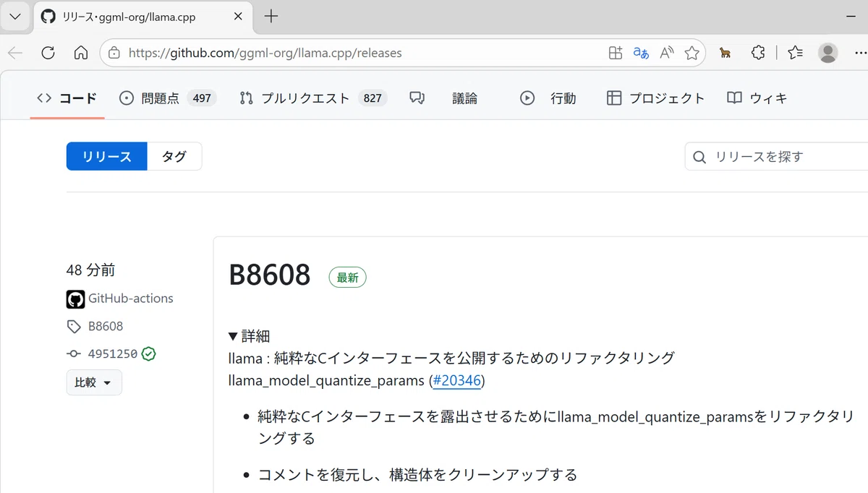Screen dimensions: 868x493
Task: Open the B8608 release title
Action: pos(270,275)
